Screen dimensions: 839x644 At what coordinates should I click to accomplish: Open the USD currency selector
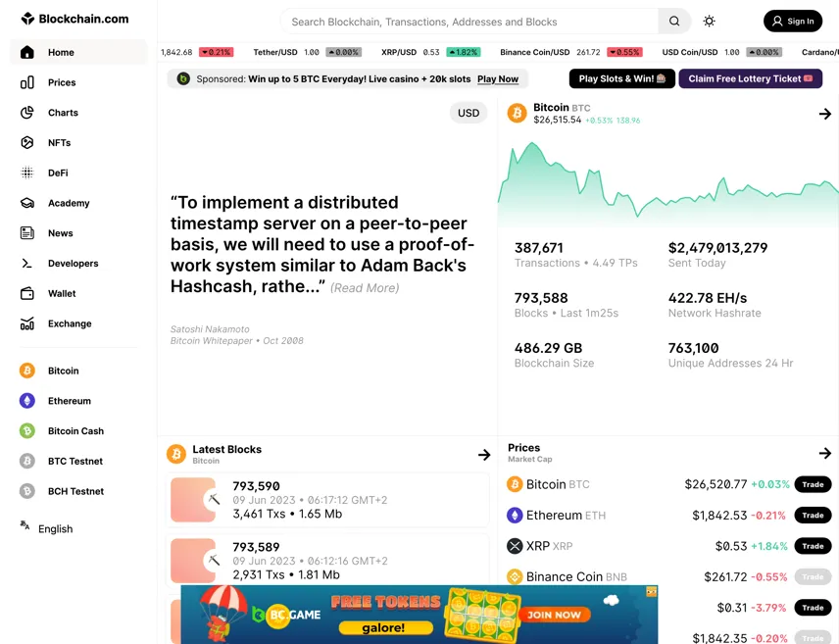tap(469, 113)
